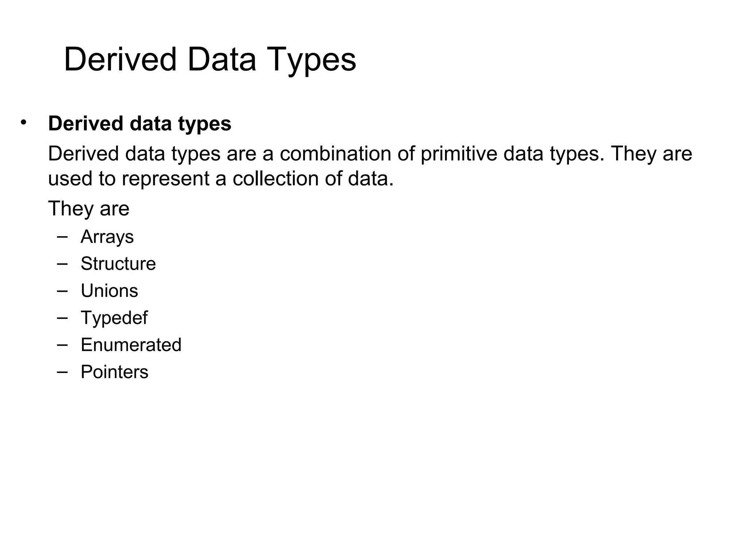Click the They are line above list
The width and height of the screenshot is (747, 560).
click(89, 209)
